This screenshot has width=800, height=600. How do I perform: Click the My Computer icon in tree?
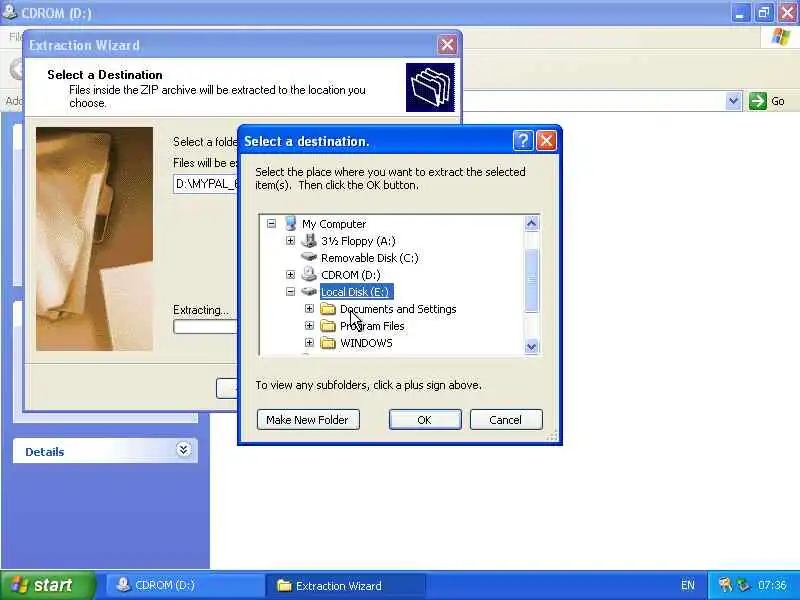click(x=291, y=223)
